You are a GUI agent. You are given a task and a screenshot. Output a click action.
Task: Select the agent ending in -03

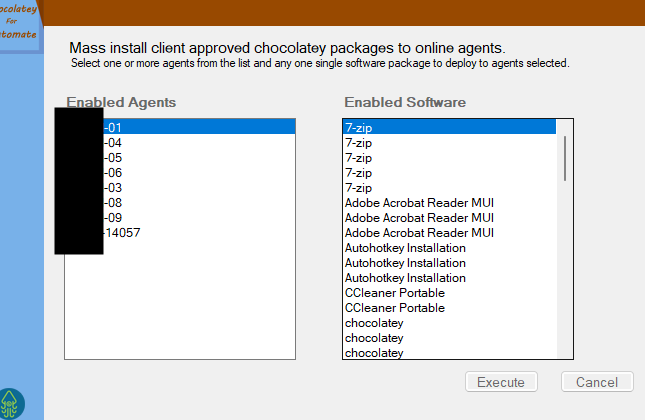click(180, 188)
